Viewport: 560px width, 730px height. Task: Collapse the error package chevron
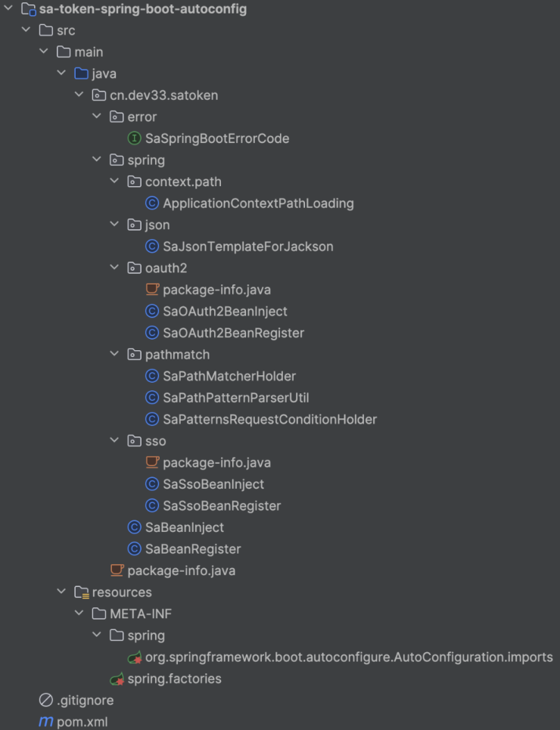97,116
